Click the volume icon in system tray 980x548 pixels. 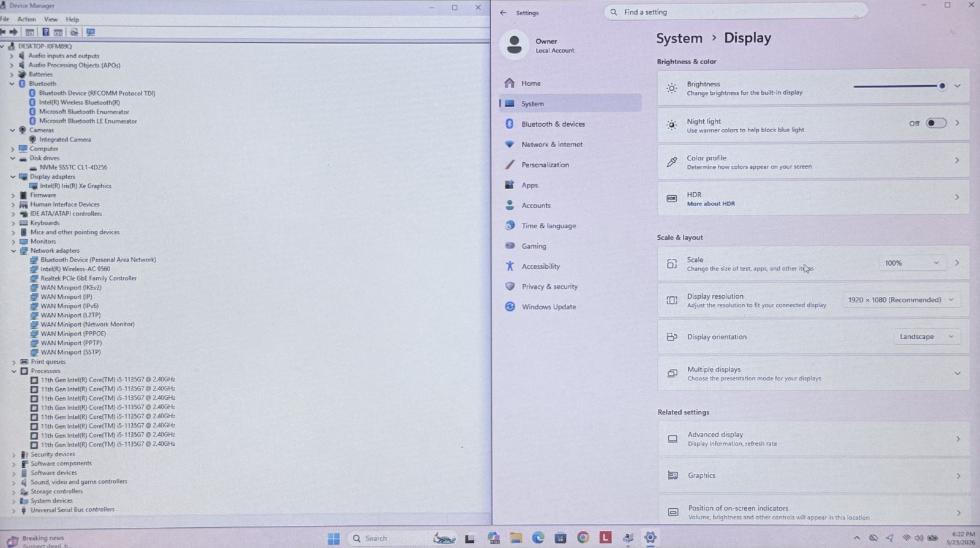pyautogui.click(x=919, y=538)
